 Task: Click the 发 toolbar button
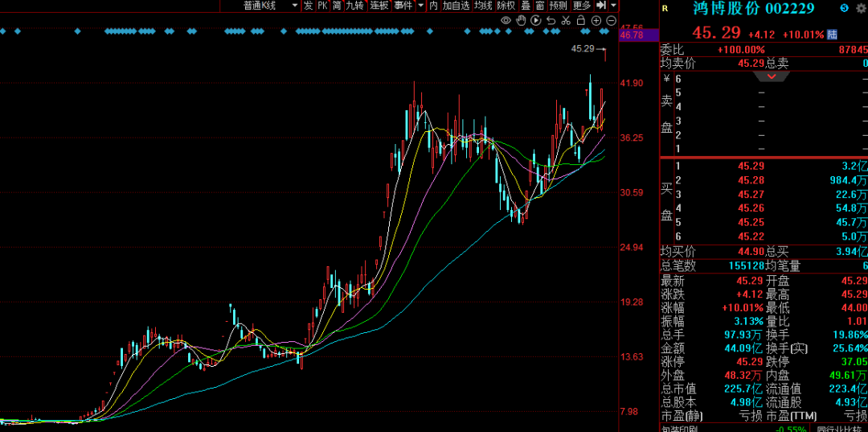point(309,6)
